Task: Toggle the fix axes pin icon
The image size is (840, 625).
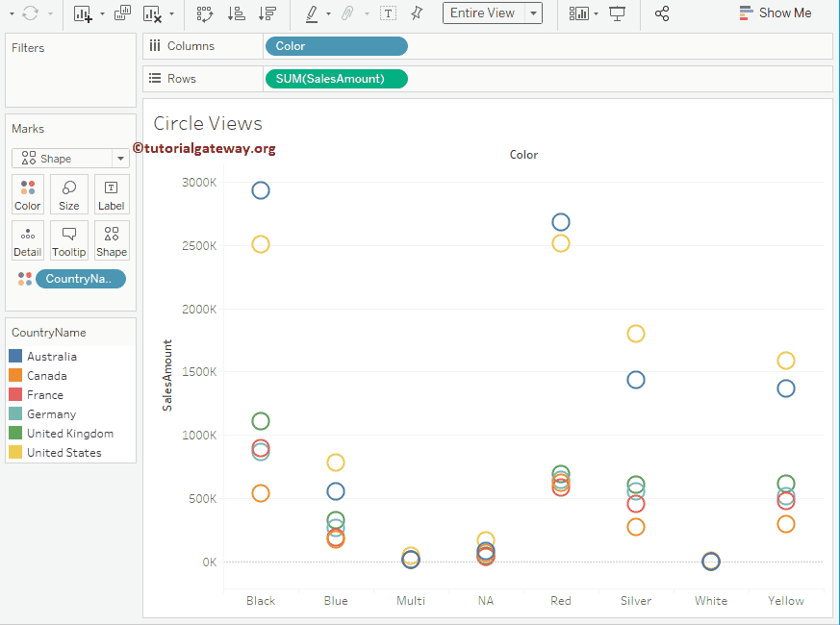Action: 417,13
